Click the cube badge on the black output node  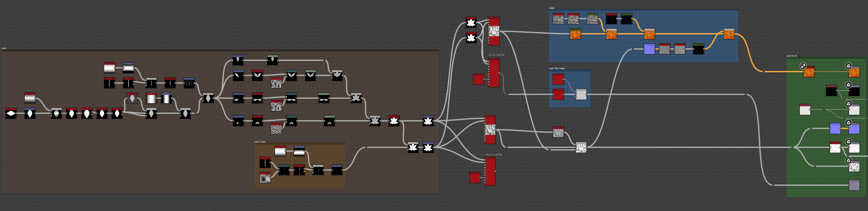pos(848,85)
